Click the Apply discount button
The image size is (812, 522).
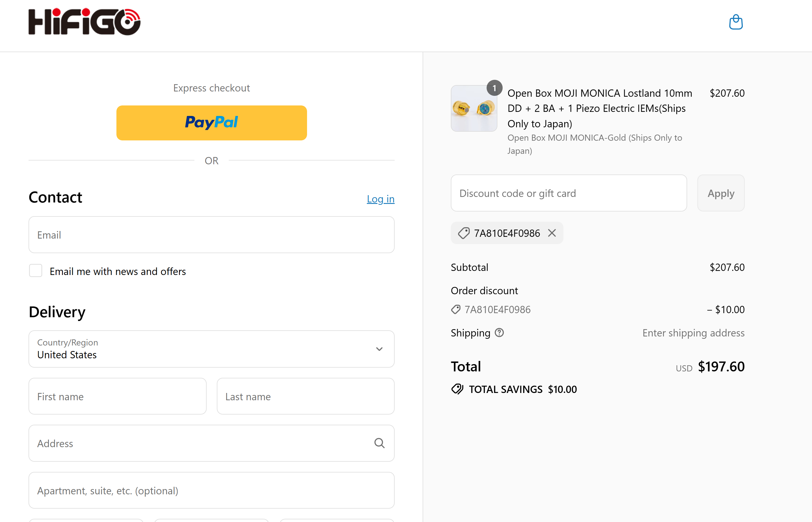tap(721, 193)
